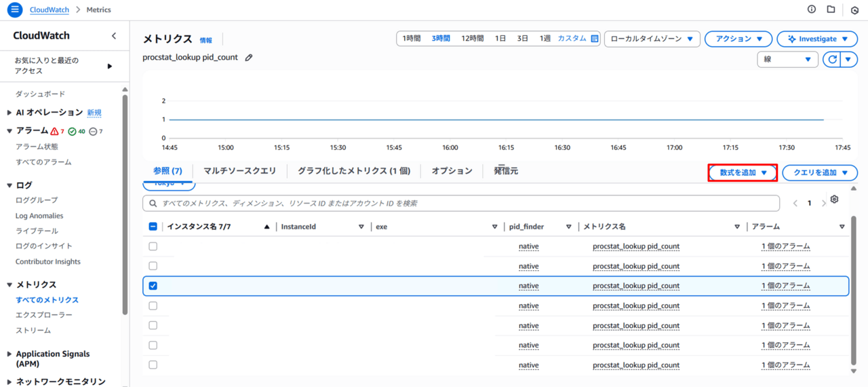Viewport: 868px width, 387px height.
Task: Click the 新規 link beside AI オペレーション
Action: [94, 113]
